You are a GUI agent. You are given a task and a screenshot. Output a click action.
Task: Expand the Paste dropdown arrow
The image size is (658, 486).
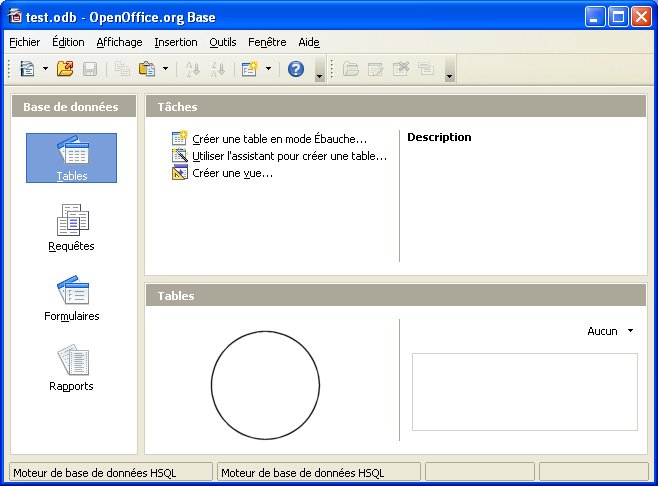(165, 69)
